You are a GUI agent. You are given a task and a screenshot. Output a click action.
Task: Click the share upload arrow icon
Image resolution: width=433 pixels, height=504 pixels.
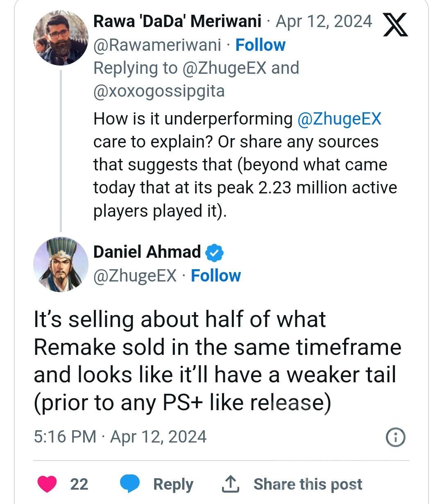point(230,484)
